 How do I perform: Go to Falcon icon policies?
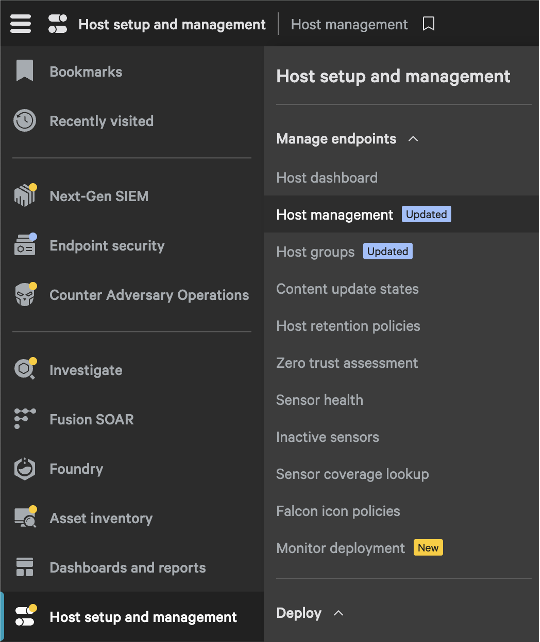(x=338, y=511)
